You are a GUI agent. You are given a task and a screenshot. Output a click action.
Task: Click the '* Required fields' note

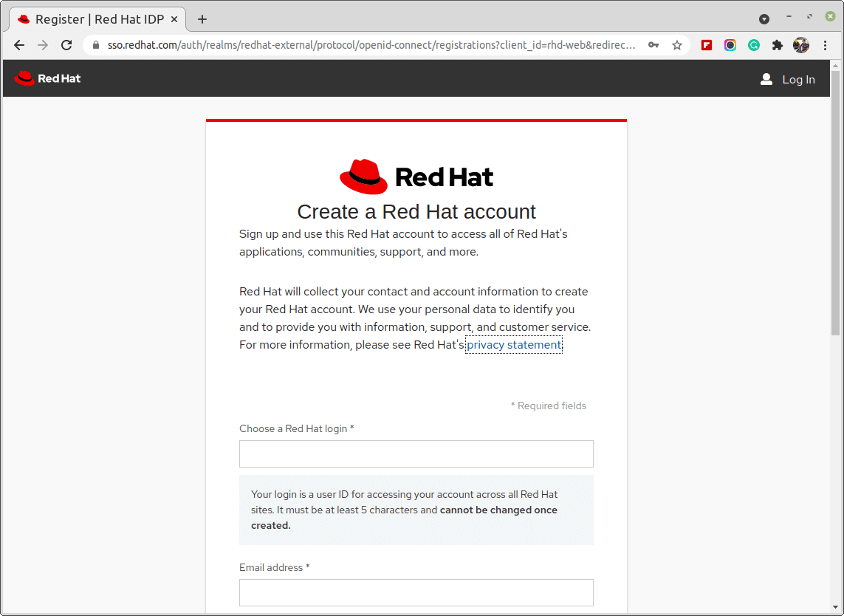coord(549,406)
